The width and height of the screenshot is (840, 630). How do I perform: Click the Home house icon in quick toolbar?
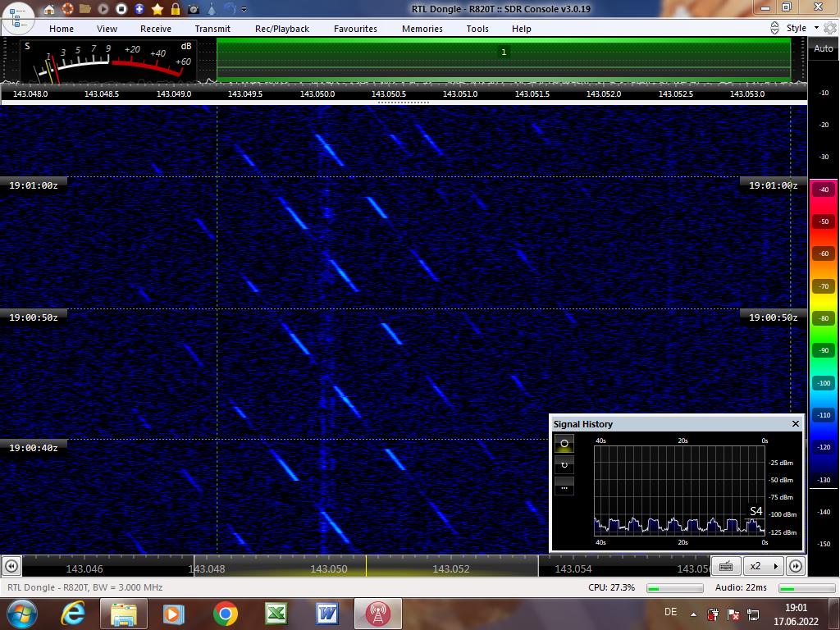[48, 8]
